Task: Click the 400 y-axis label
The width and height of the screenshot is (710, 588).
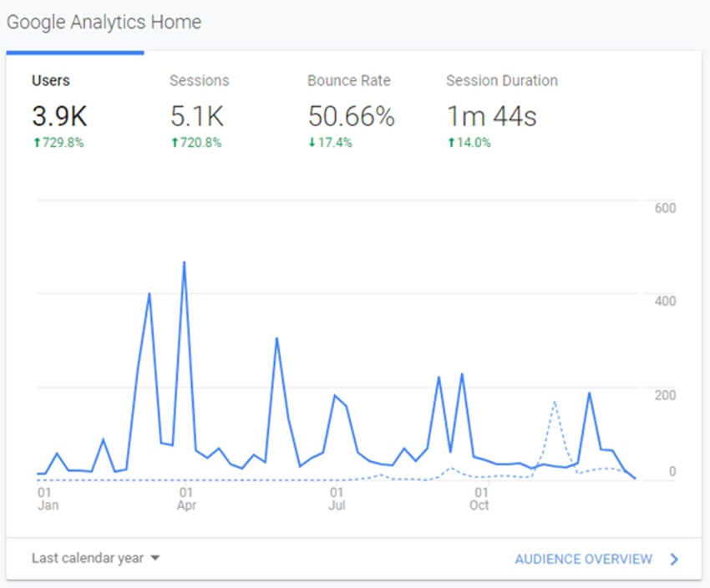Action: [665, 301]
